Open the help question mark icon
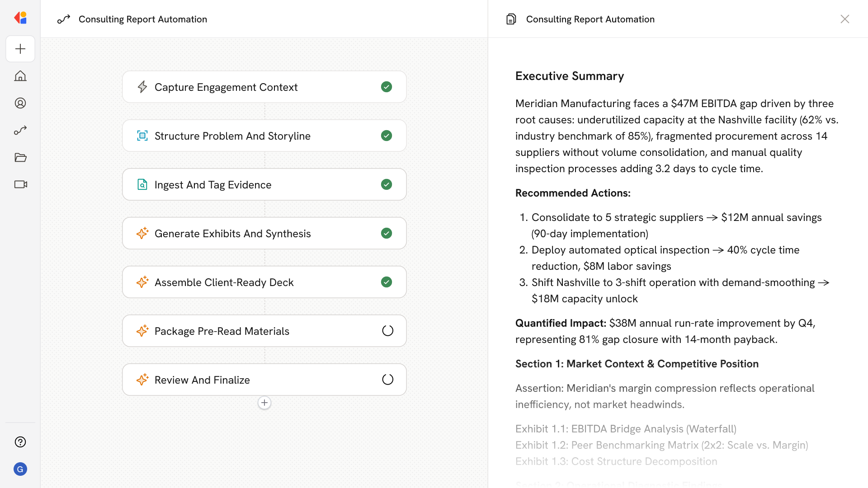Viewport: 868px width, 488px height. click(20, 442)
